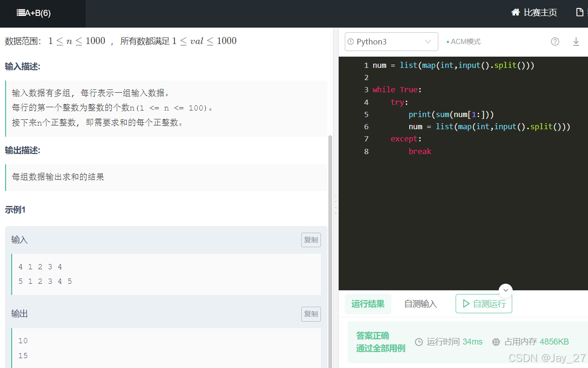
Task: Click the download arrow icon above the editor
Action: coord(576,42)
